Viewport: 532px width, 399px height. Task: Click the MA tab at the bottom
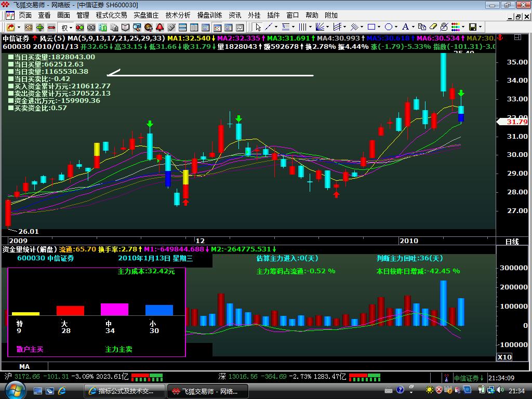24,367
